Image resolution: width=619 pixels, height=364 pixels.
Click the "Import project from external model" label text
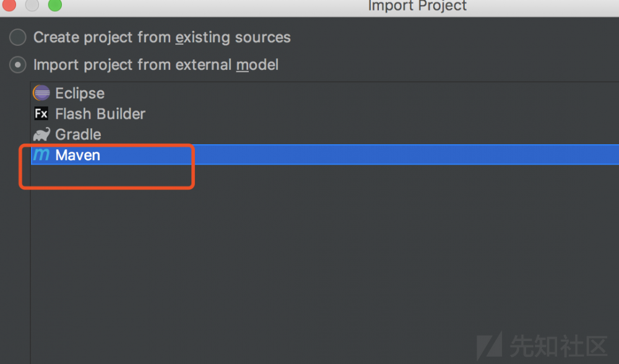click(x=156, y=64)
